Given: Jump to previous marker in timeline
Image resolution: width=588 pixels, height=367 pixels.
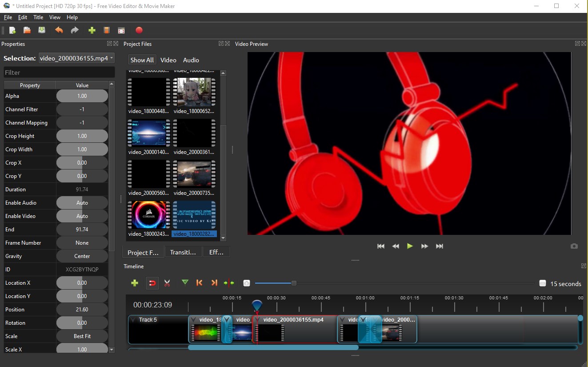Looking at the screenshot, I should click(x=200, y=282).
